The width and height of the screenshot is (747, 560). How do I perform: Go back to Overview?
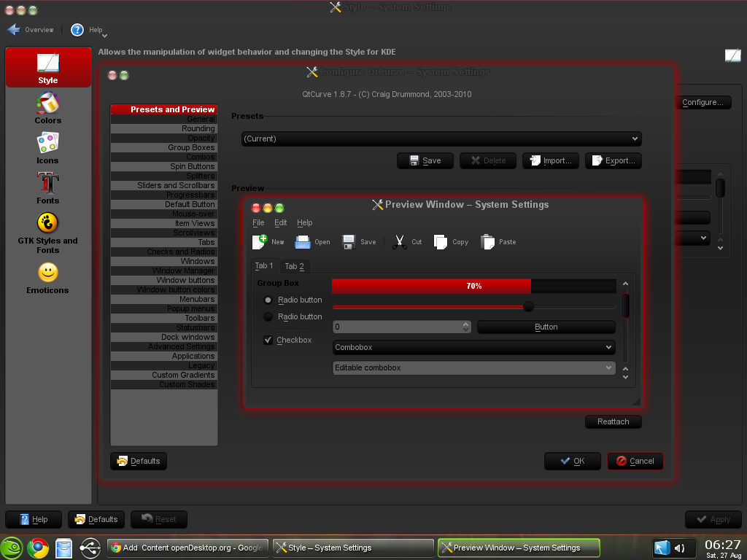31,29
